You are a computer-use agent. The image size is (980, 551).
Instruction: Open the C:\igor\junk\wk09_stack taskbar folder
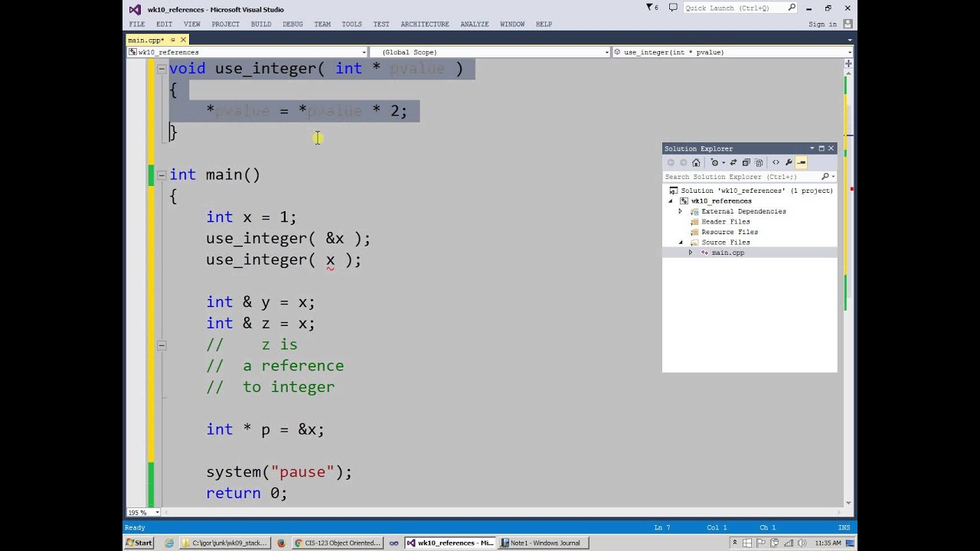[225, 543]
